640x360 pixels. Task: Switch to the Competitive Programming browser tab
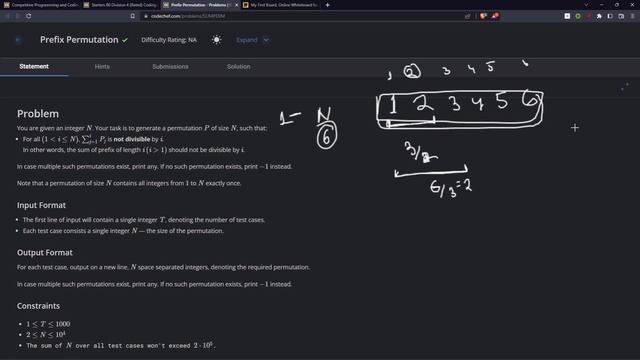coord(40,5)
